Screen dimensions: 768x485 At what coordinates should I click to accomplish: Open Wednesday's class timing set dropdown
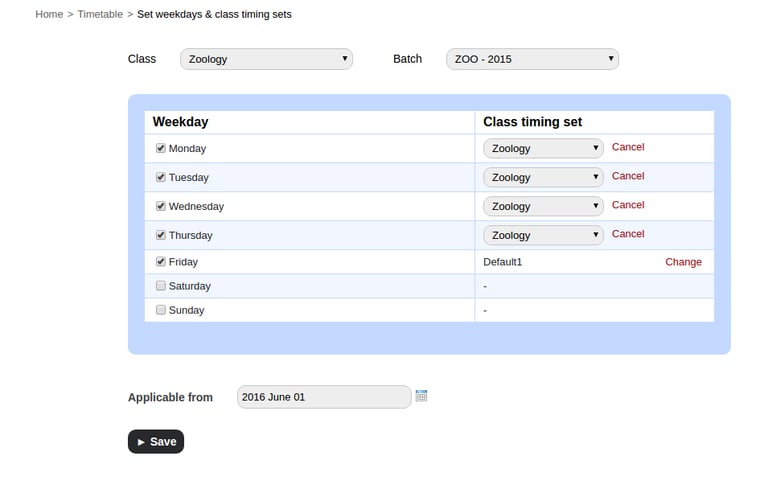click(x=543, y=206)
